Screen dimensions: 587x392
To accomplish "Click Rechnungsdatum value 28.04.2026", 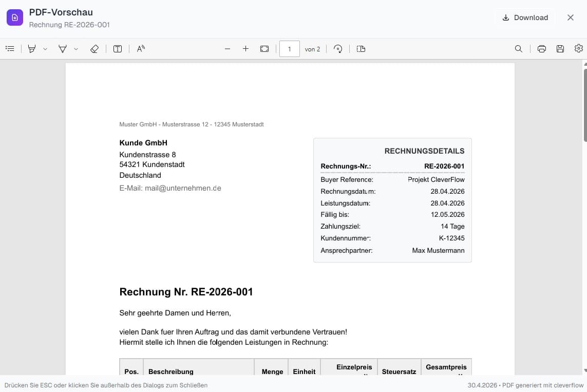I will pyautogui.click(x=448, y=191).
